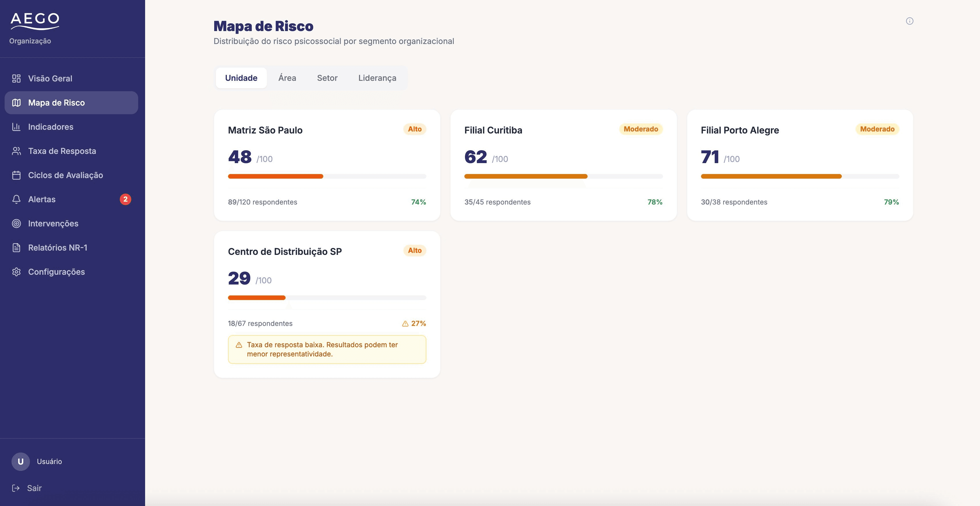The image size is (980, 506).
Task: Click the Alertas bell icon
Action: click(x=16, y=199)
